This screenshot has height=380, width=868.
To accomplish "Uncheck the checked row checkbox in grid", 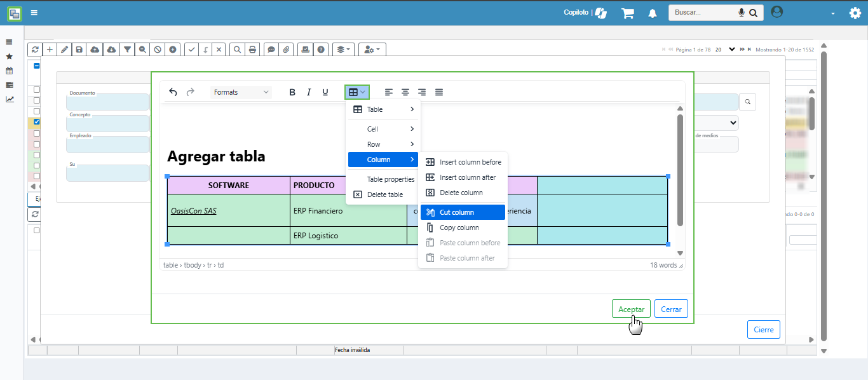I will tap(37, 122).
